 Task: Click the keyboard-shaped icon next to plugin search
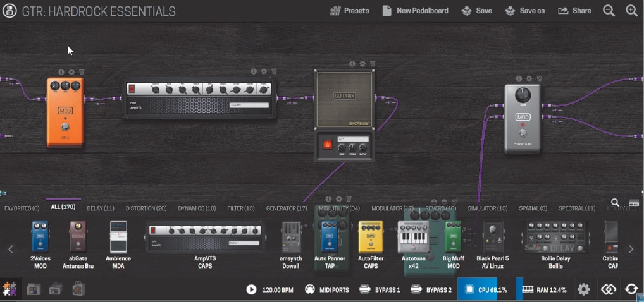(x=634, y=203)
